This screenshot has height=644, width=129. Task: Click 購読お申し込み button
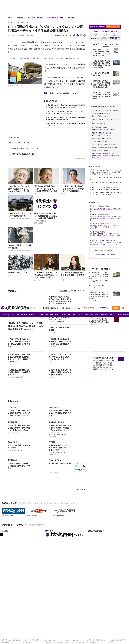point(105,308)
